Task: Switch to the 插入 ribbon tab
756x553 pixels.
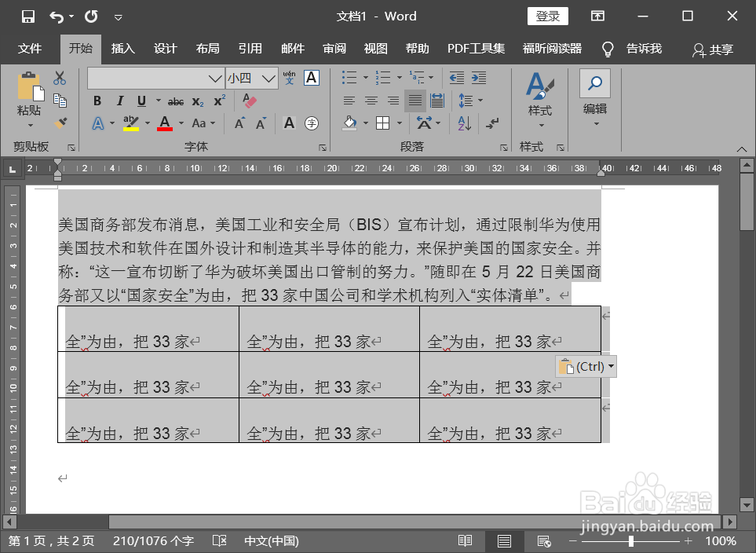Action: [122, 49]
